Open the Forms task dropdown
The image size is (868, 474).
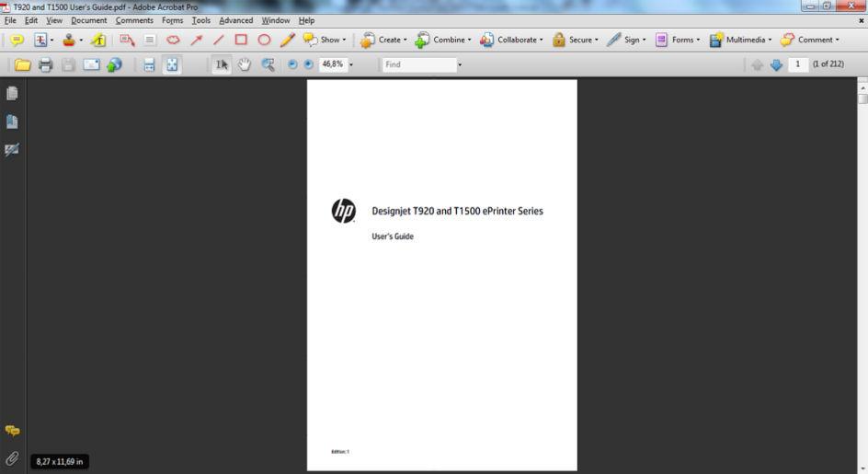pos(678,40)
